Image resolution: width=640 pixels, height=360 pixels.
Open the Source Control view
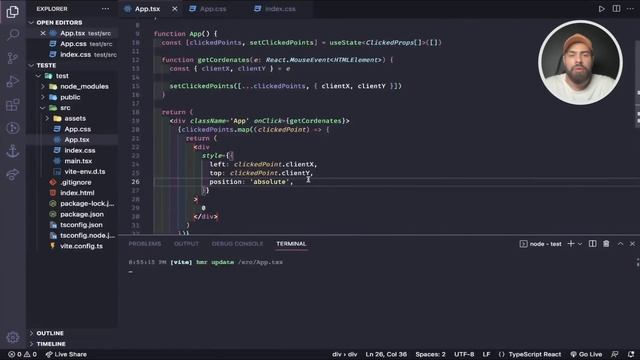[13, 58]
